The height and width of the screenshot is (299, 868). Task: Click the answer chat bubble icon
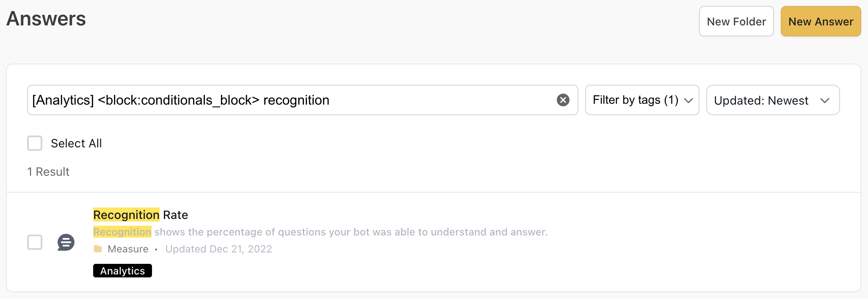point(66,242)
